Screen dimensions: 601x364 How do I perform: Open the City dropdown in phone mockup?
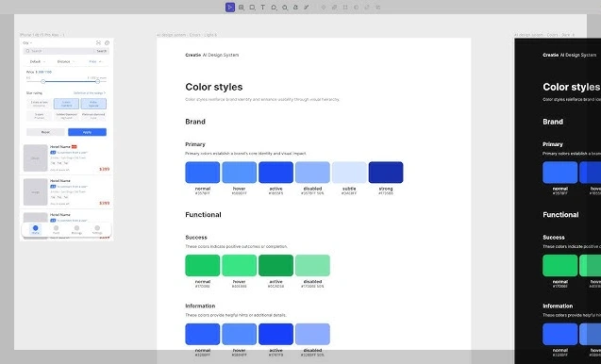tap(27, 43)
